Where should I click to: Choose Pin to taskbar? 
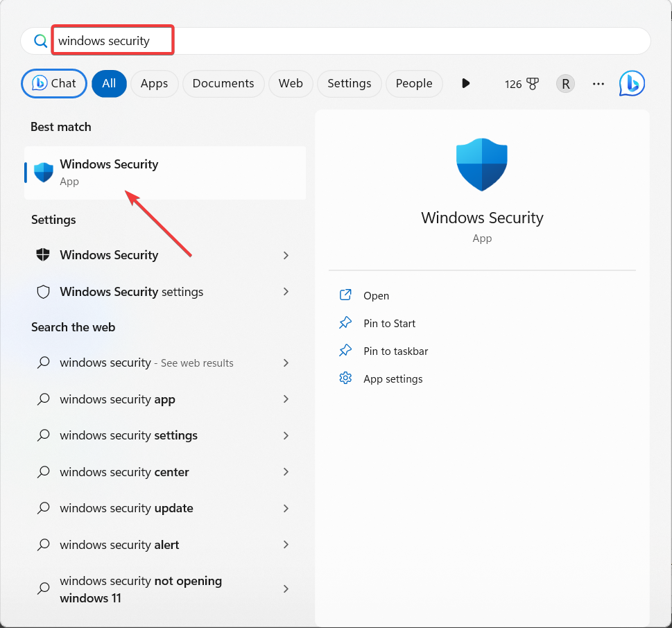395,351
